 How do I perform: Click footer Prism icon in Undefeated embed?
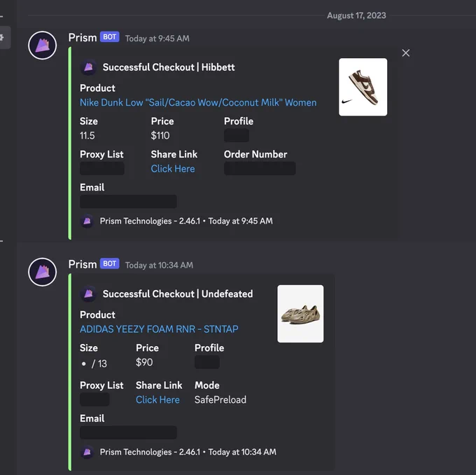87,452
